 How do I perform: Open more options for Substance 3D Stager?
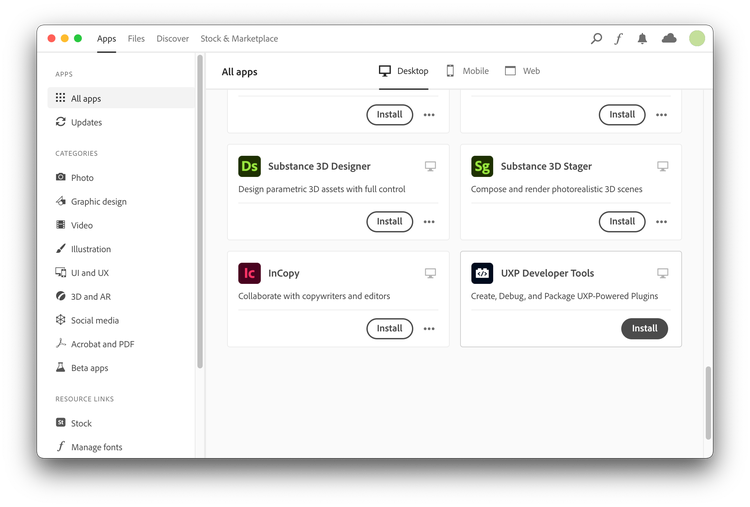pyautogui.click(x=662, y=222)
